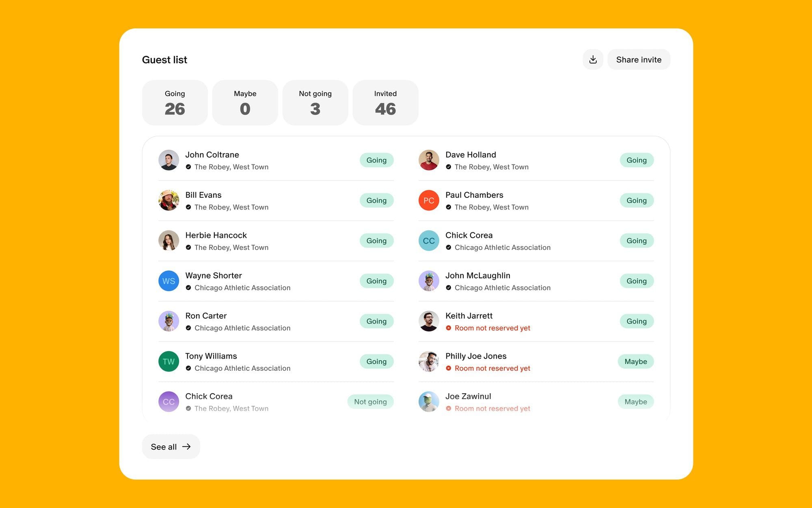Click the WS avatar for Wayne Shorter
The height and width of the screenshot is (508, 812).
pos(168,281)
